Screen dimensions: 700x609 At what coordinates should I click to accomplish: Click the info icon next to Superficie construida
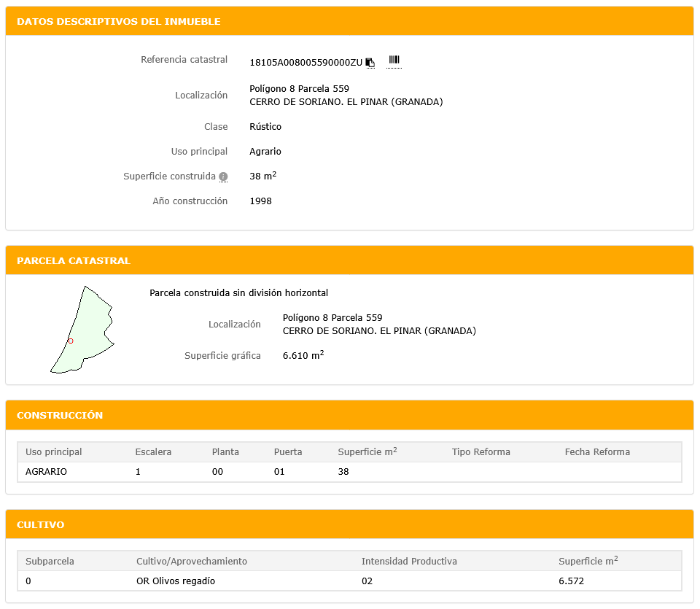point(223,177)
